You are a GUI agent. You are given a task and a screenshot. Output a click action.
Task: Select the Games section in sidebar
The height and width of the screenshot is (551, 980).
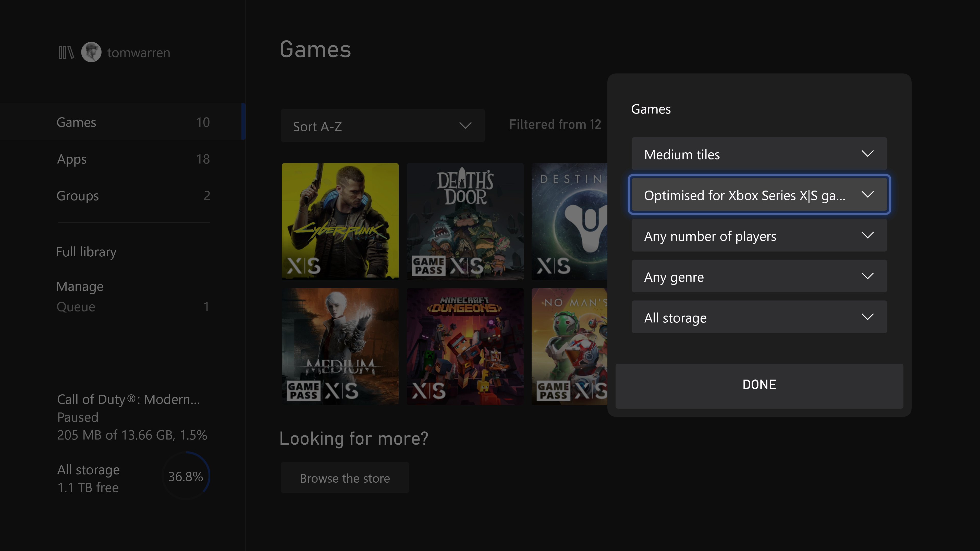point(76,122)
